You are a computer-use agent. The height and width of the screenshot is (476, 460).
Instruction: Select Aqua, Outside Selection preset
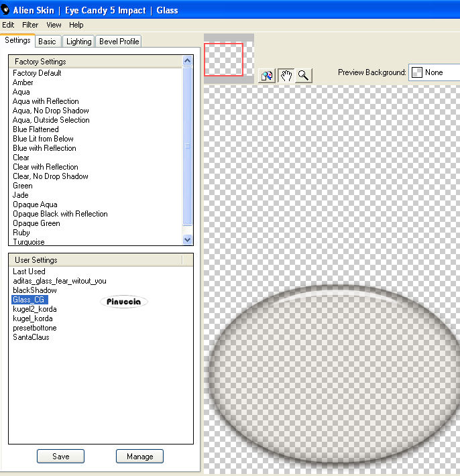pyautogui.click(x=51, y=120)
